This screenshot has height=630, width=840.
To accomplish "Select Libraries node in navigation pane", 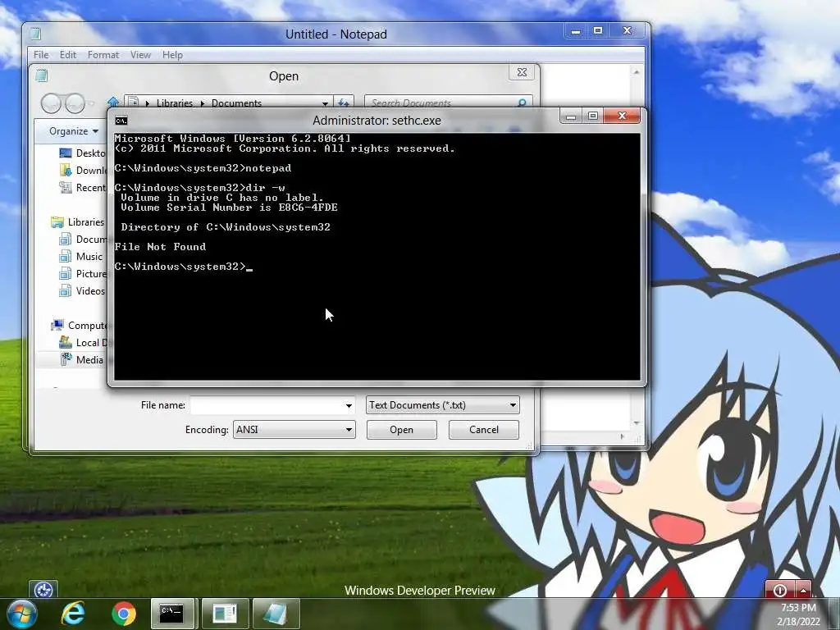I will click(x=77, y=221).
